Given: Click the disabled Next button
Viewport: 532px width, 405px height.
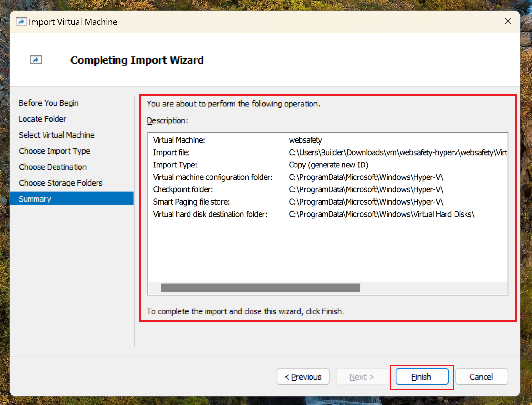Looking at the screenshot, I should point(363,377).
